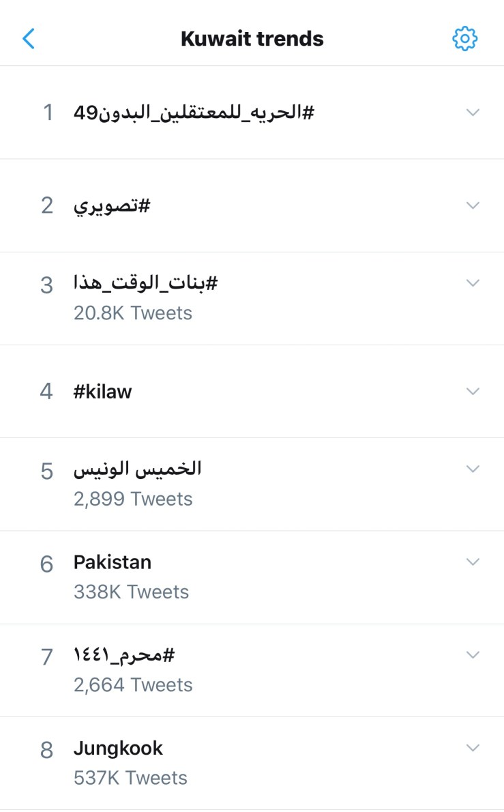The width and height of the screenshot is (504, 812).
Task: Open the #تصويري trending hashtag
Action: pyautogui.click(x=111, y=205)
